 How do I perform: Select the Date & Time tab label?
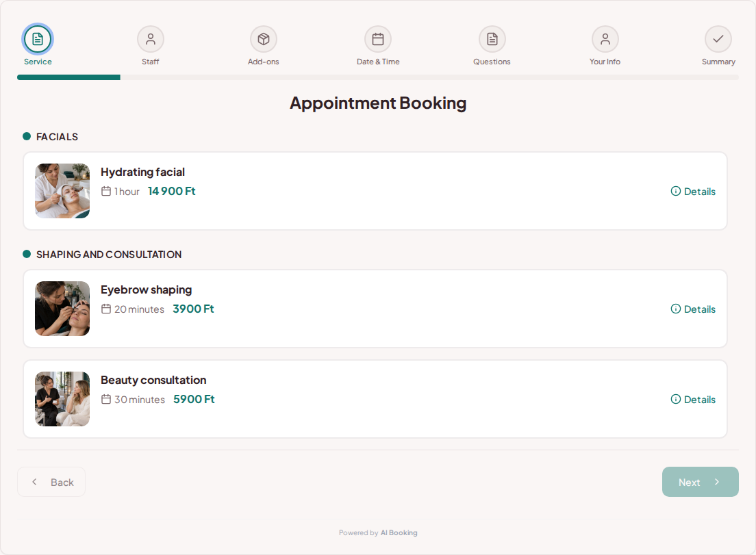pyautogui.click(x=378, y=62)
